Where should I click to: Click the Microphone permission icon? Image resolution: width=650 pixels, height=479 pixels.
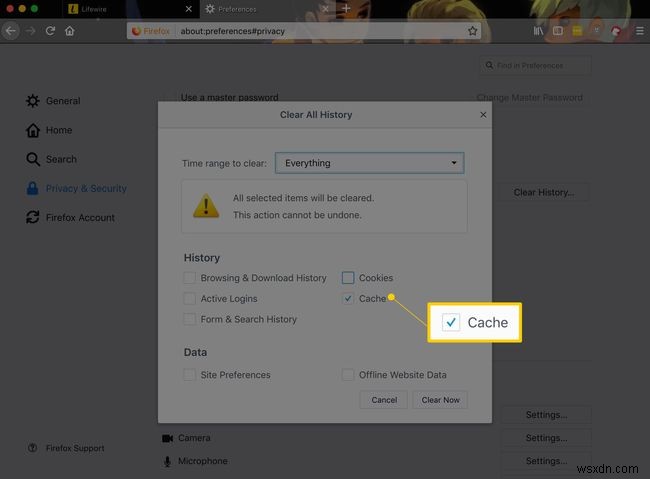[167, 461]
